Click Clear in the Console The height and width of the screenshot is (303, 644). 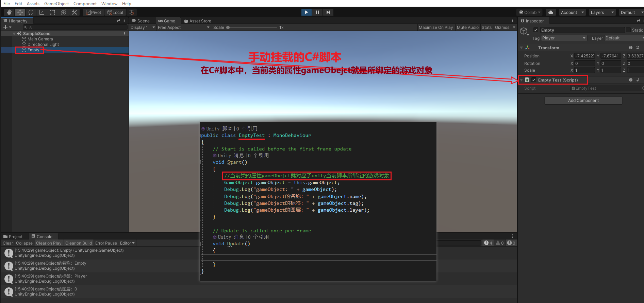click(x=7, y=243)
